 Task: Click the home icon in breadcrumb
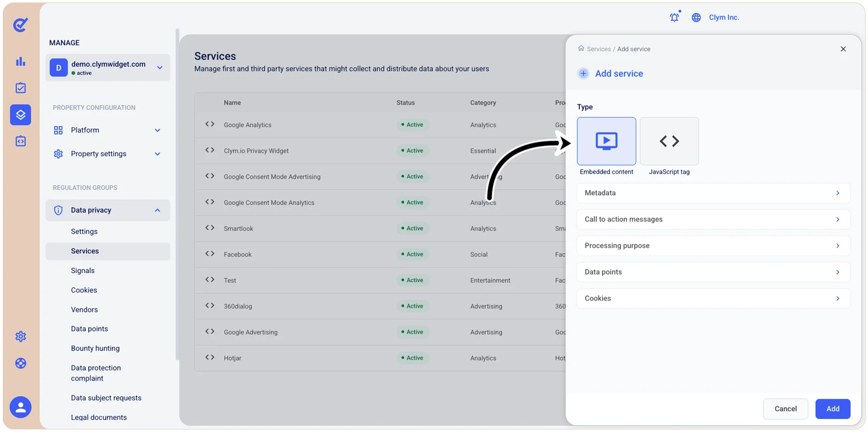(581, 48)
